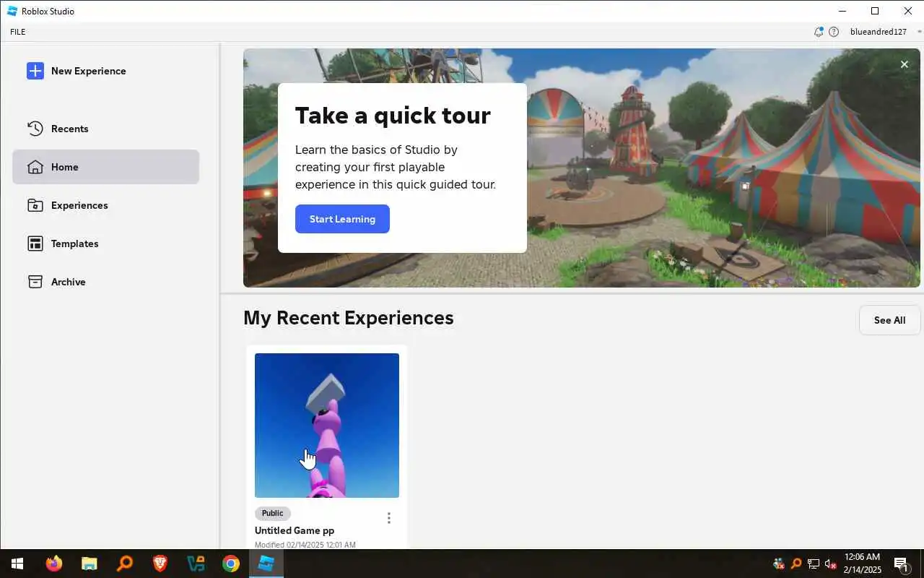The height and width of the screenshot is (578, 924).
Task: Open the Windows notification center
Action: pyautogui.click(x=902, y=564)
